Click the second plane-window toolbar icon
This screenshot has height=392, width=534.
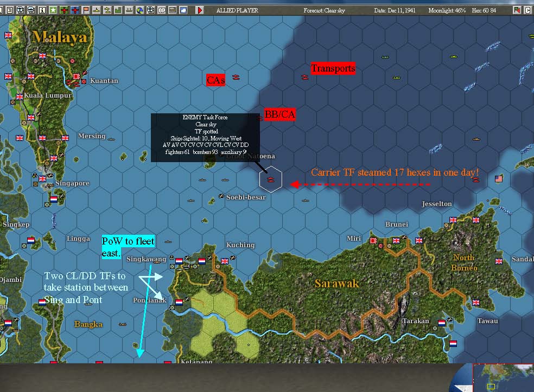click(x=31, y=10)
